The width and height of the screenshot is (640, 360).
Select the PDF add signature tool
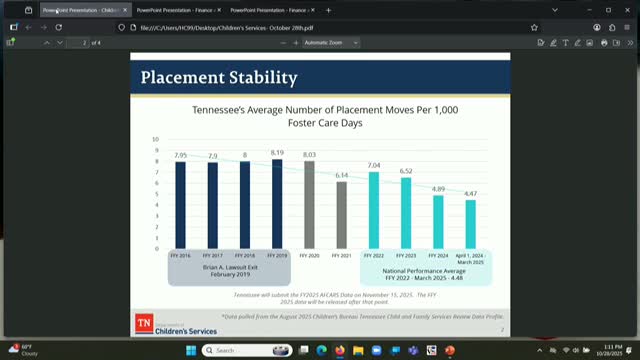pos(541,42)
